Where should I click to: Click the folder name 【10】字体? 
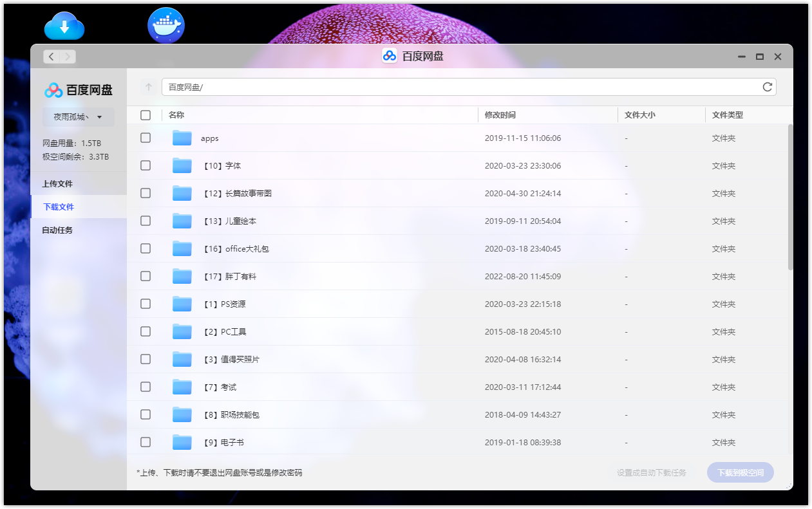[x=222, y=165]
